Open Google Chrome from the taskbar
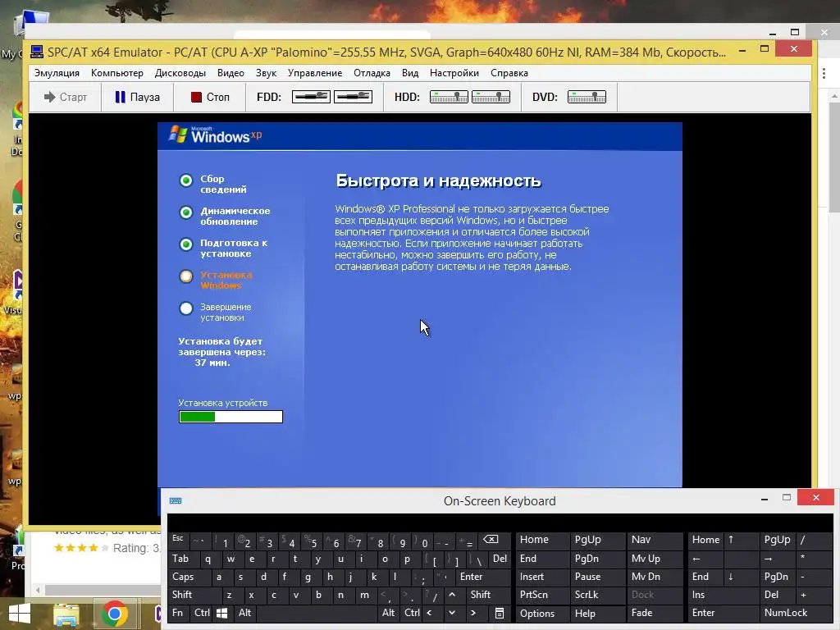 (113, 614)
